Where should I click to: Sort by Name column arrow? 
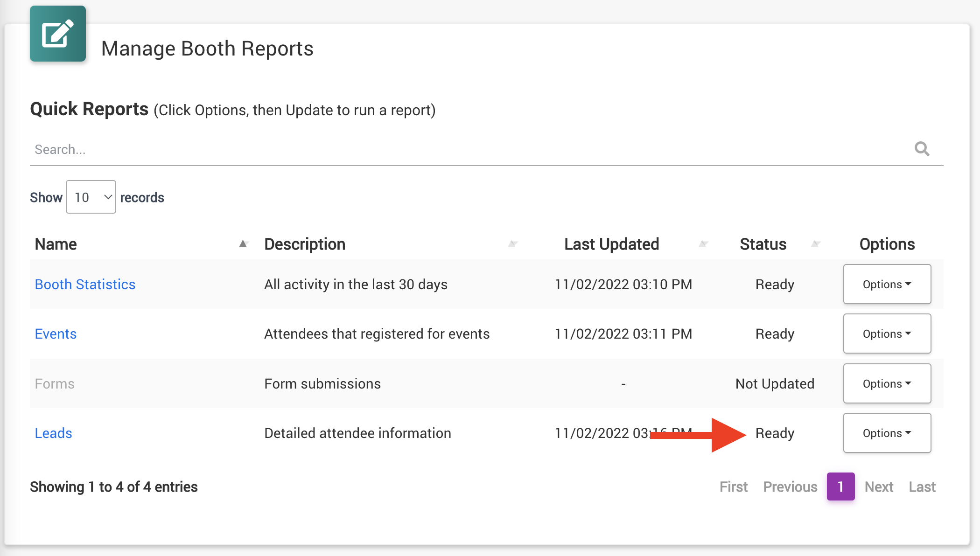tap(243, 244)
